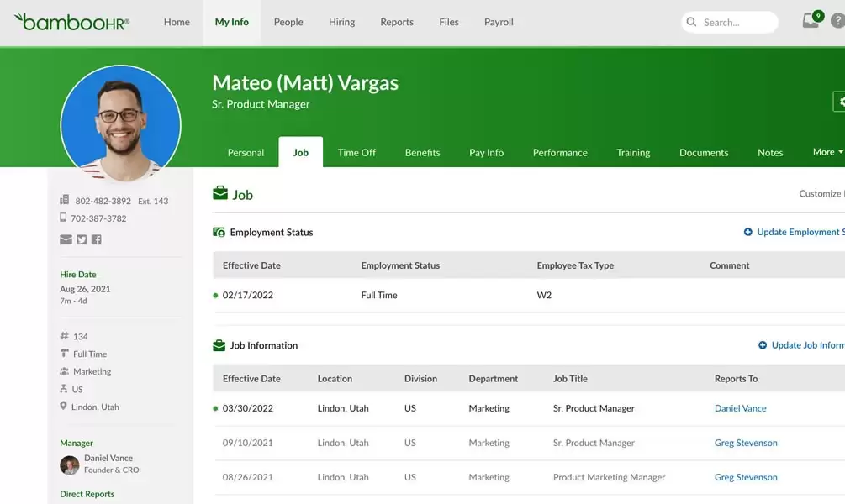Image resolution: width=845 pixels, height=504 pixels.
Task: Open the Customize layout option
Action: 821,194
